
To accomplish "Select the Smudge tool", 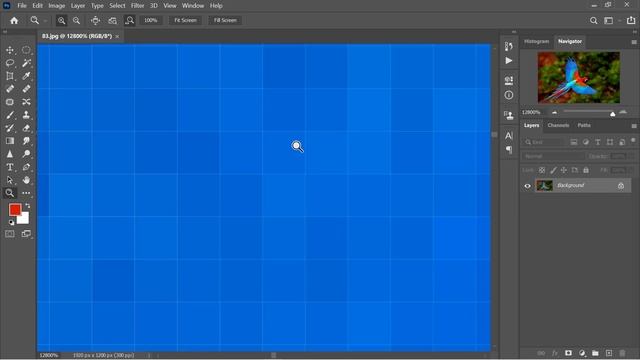I will point(26,141).
